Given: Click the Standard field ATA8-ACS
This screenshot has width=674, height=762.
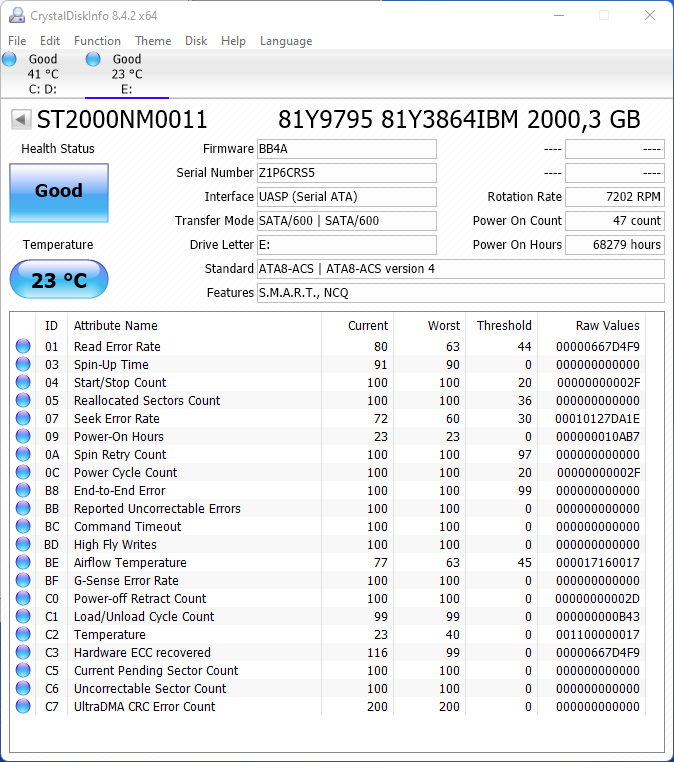Looking at the screenshot, I should coord(460,269).
